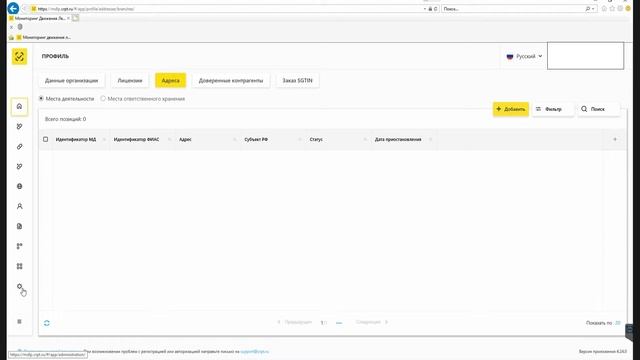640x360 pixels.
Task: Open the 'Показать по' page size dropdown
Action: [617, 323]
